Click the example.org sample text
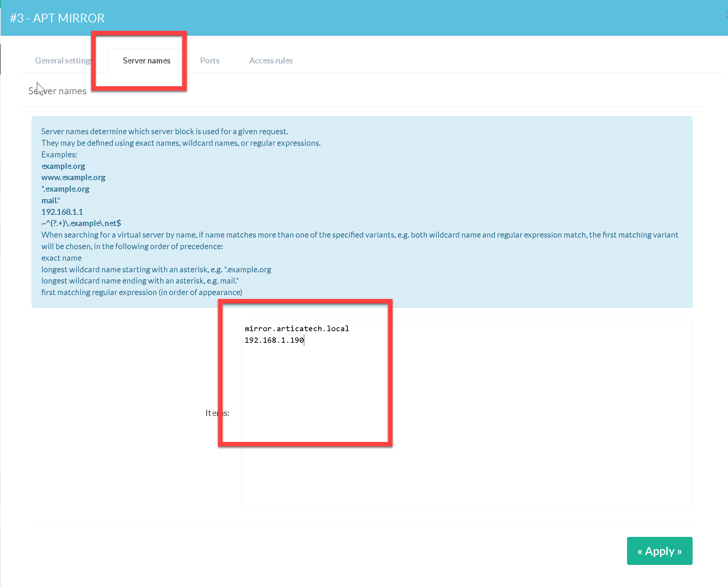The image size is (728, 587). click(x=63, y=166)
